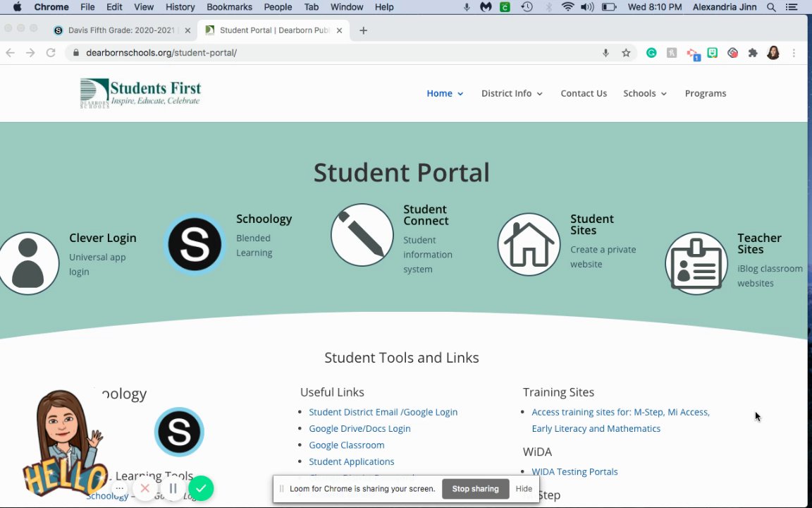The height and width of the screenshot is (508, 812).
Task: Open the Clever Login person icon
Action: 28,263
